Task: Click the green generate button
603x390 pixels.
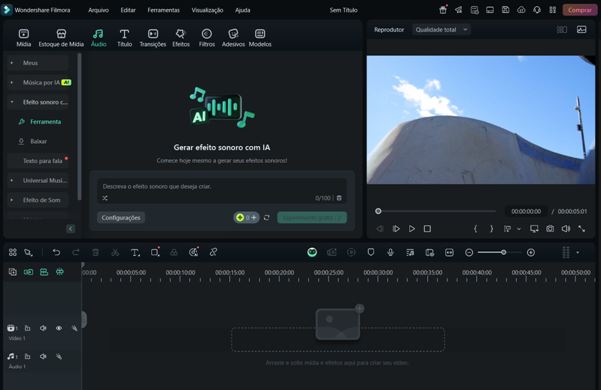Action: (x=312, y=218)
